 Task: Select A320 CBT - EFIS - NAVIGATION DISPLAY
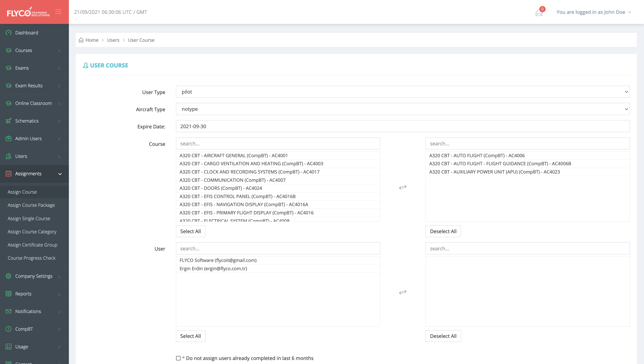[278, 205]
